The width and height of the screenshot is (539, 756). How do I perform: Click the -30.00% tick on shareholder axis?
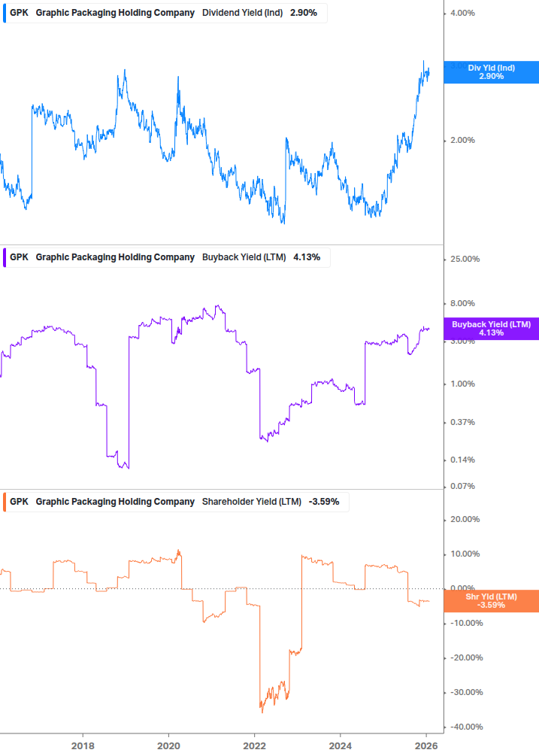tap(467, 692)
